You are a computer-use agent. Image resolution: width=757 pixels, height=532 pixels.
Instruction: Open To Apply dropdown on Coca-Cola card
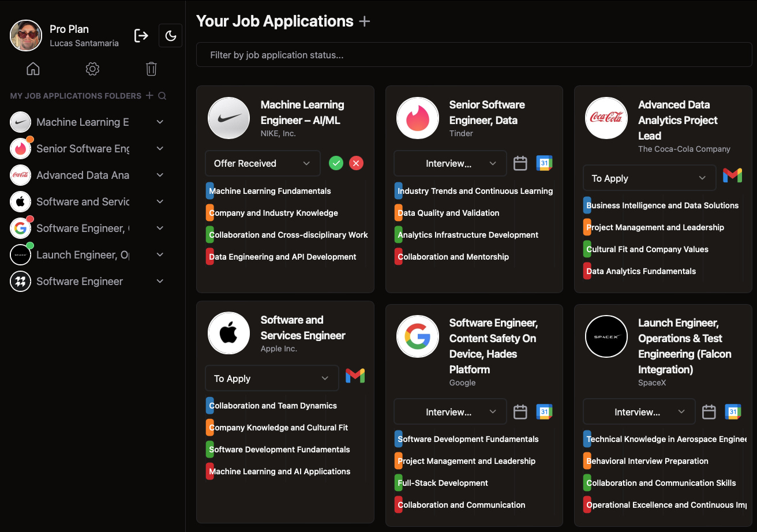tap(649, 178)
